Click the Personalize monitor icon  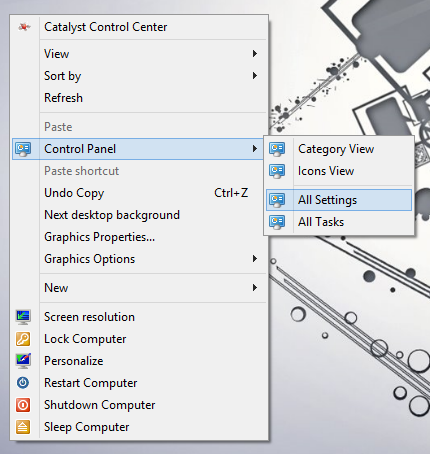[x=23, y=361]
